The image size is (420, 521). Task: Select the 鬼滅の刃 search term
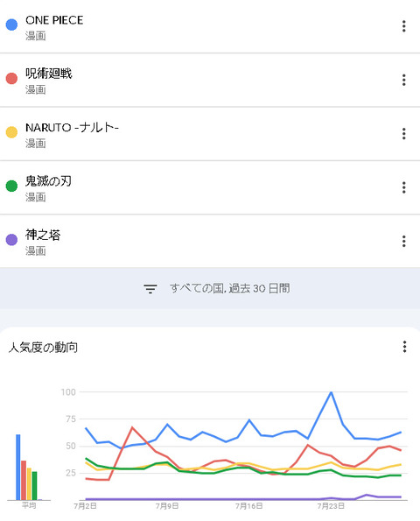coord(48,181)
